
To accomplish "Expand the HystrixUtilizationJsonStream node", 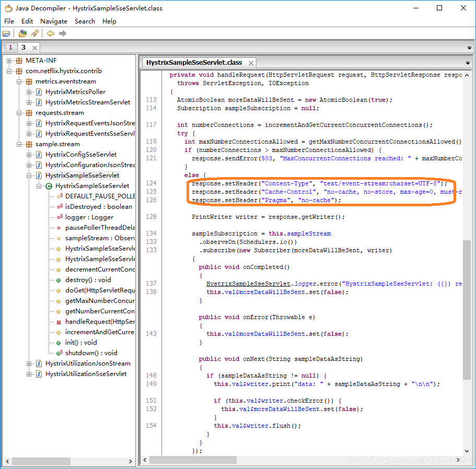I will click(x=29, y=364).
